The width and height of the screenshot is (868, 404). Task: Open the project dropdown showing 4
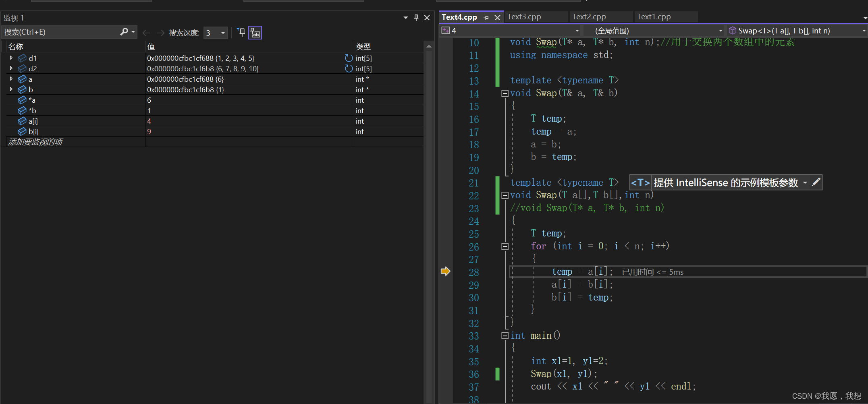[577, 31]
